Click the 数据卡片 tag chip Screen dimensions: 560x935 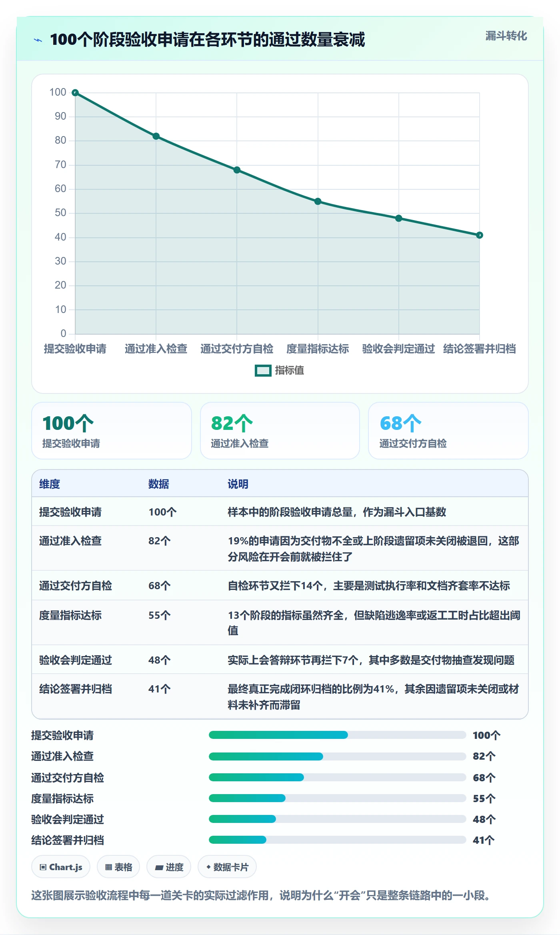point(227,867)
